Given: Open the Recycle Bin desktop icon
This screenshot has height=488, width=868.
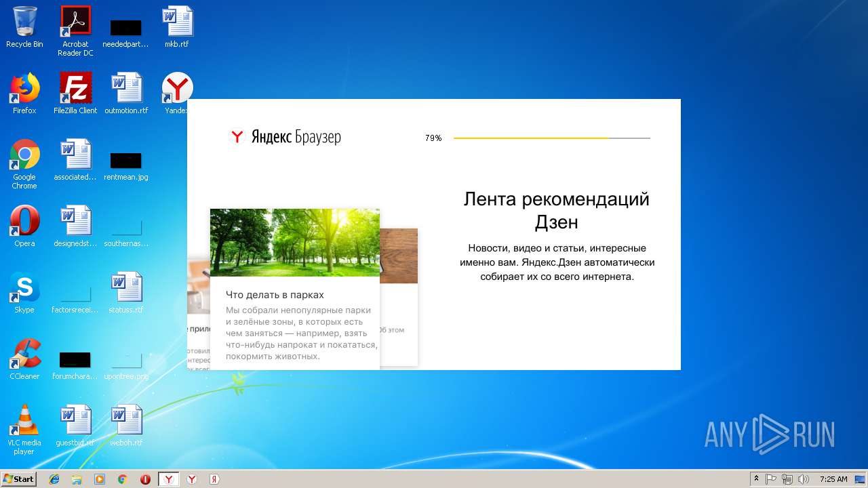Looking at the screenshot, I should tap(24, 27).
